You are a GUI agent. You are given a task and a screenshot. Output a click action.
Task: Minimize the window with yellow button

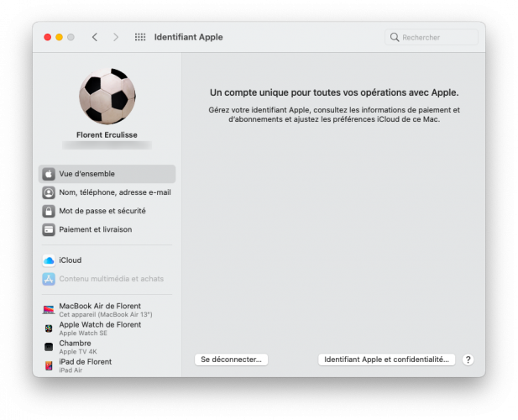(x=59, y=37)
